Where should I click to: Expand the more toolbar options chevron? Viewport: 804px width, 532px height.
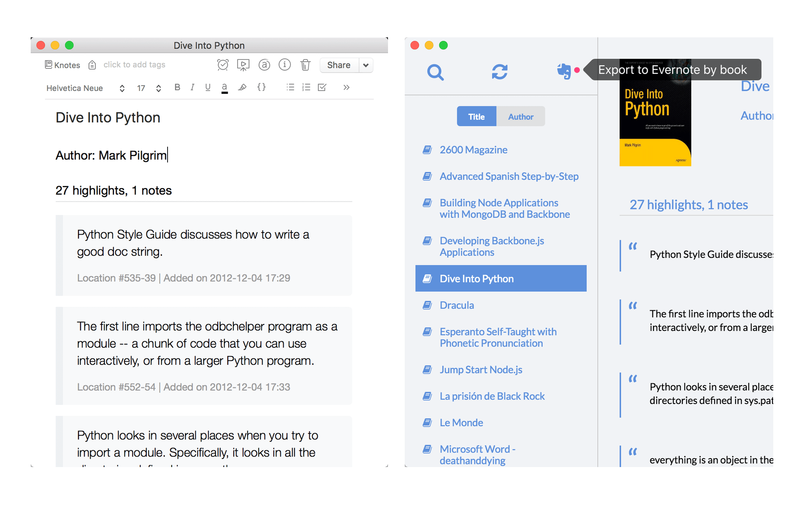coord(346,88)
